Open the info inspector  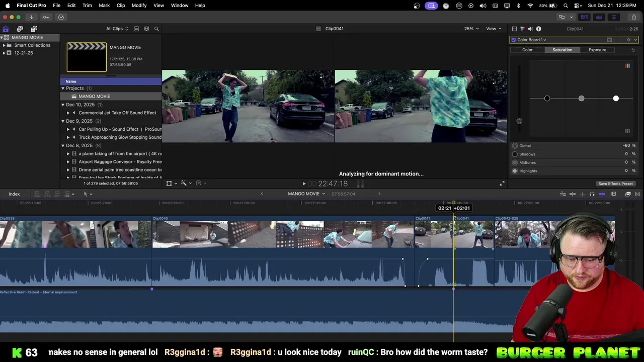pos(538,29)
